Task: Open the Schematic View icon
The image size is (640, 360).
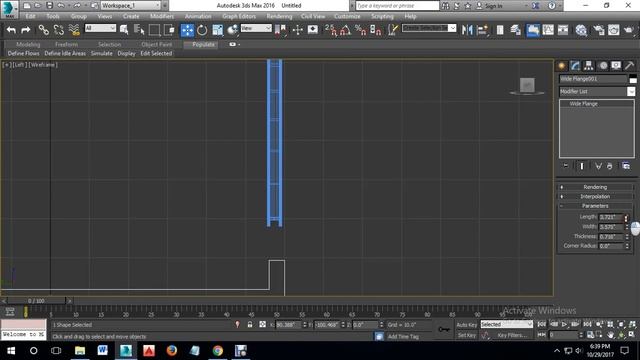Action: pos(563,30)
